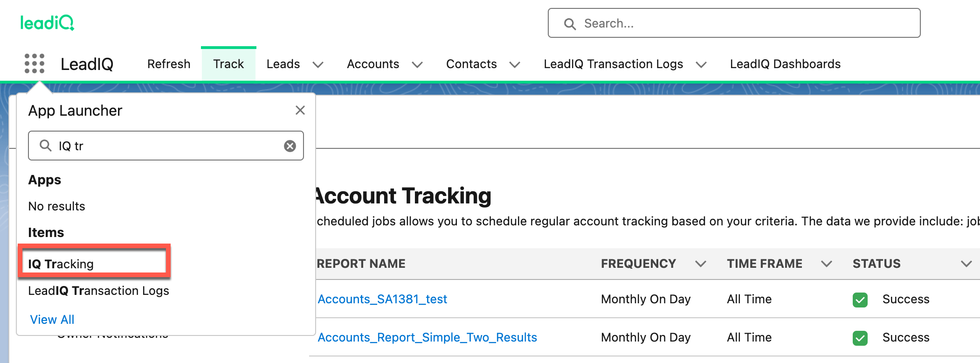Click the App Launcher waffle icon
Screen dimensions: 980x363
tap(35, 63)
